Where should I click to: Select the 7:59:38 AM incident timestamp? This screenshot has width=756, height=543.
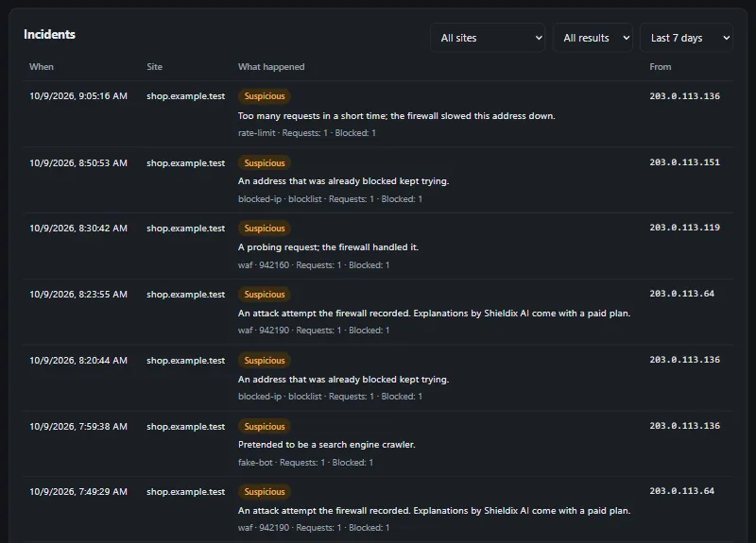78,427
